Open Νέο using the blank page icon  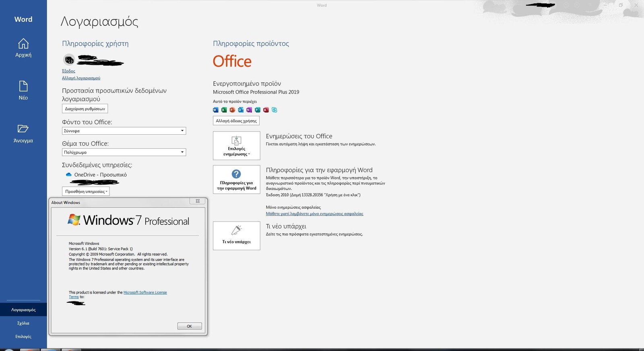click(23, 86)
